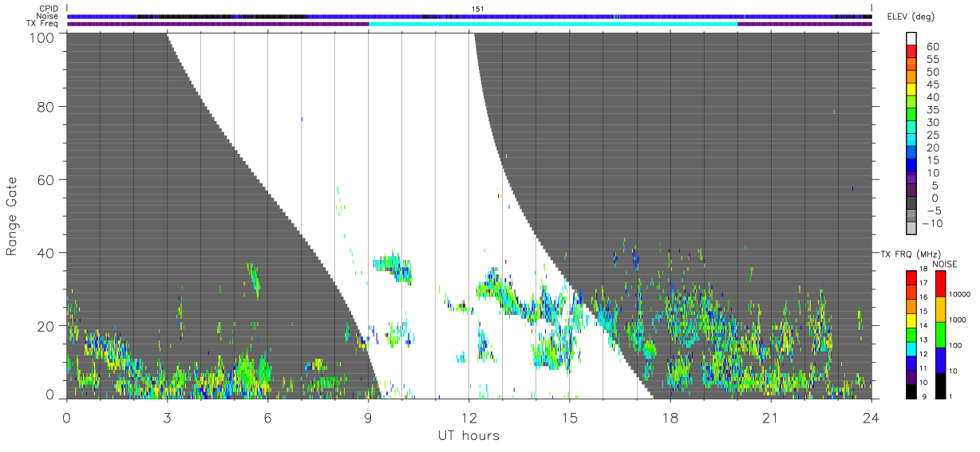Image resolution: width=980 pixels, height=452 pixels.
Task: Click x-axis tick label '21'
Action: point(771,418)
